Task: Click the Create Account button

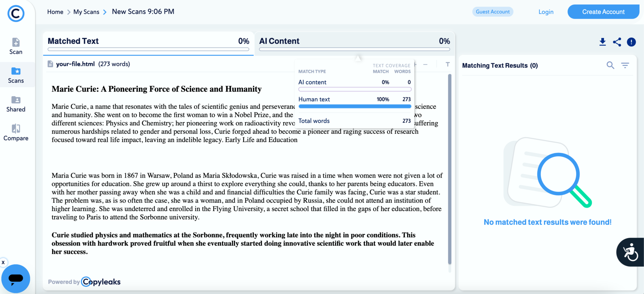Action: [603, 12]
